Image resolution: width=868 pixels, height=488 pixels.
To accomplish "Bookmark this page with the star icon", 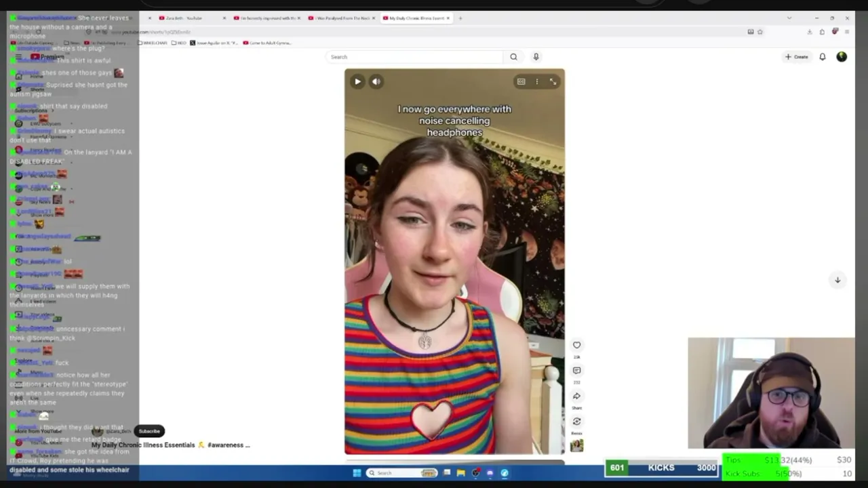I will [760, 32].
